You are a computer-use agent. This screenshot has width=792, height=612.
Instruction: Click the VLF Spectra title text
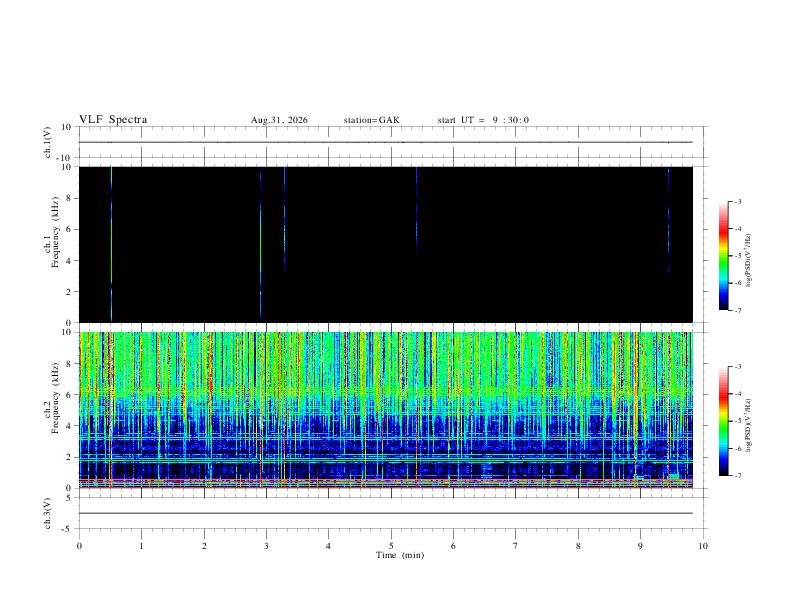coord(113,120)
